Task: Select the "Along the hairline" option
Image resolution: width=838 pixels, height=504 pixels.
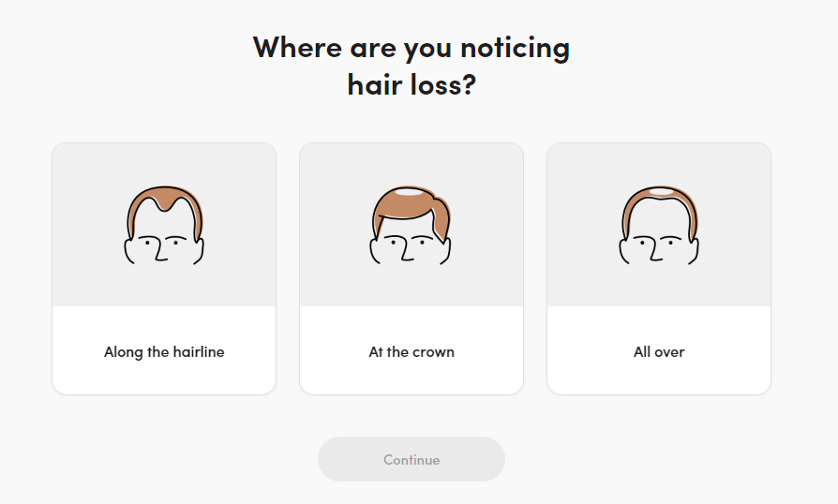Action: [164, 352]
